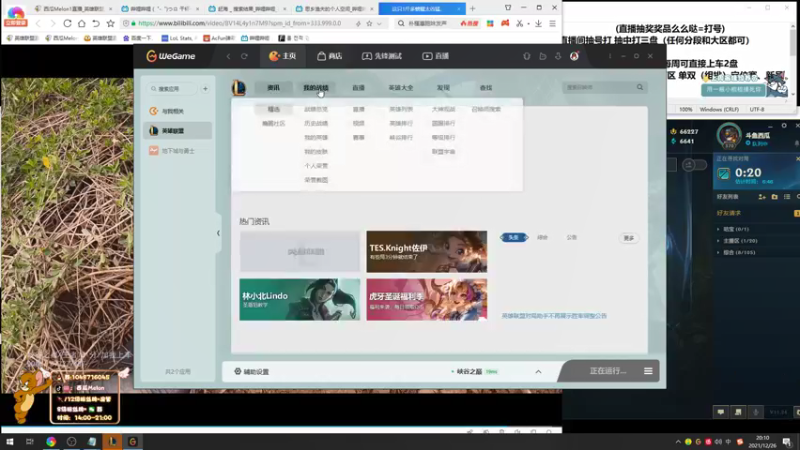The image size is (800, 450).
Task: Click the 斗鱼西瓜 profile avatar
Action: coord(729,136)
